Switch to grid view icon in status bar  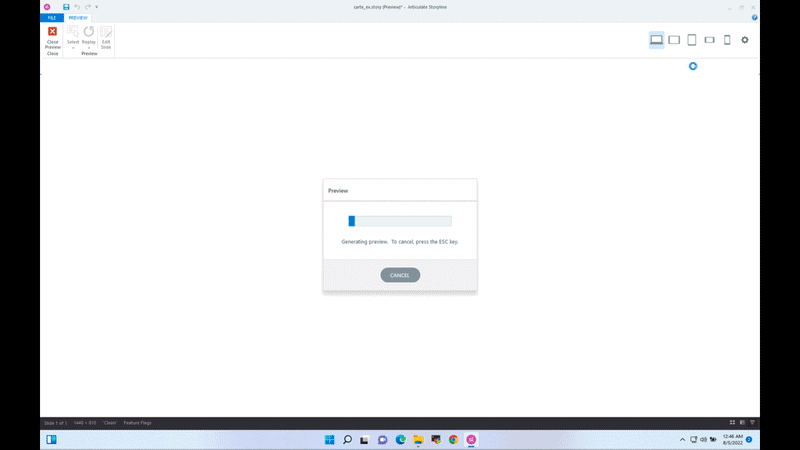(x=732, y=422)
